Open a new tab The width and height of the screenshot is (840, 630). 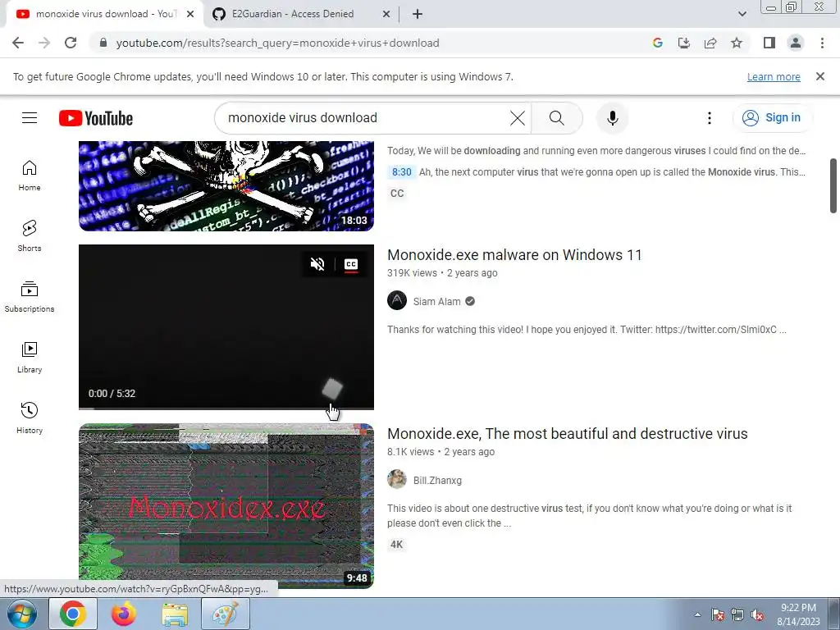point(418,14)
